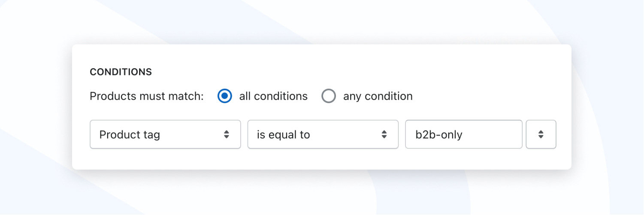This screenshot has height=215, width=644.
Task: Click the empty circle next to "any condition"
Action: (329, 96)
